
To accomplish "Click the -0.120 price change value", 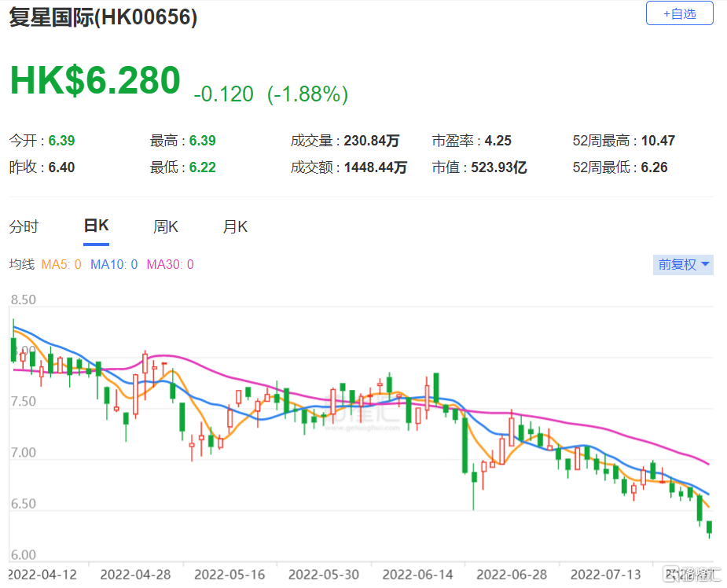I will click(223, 94).
